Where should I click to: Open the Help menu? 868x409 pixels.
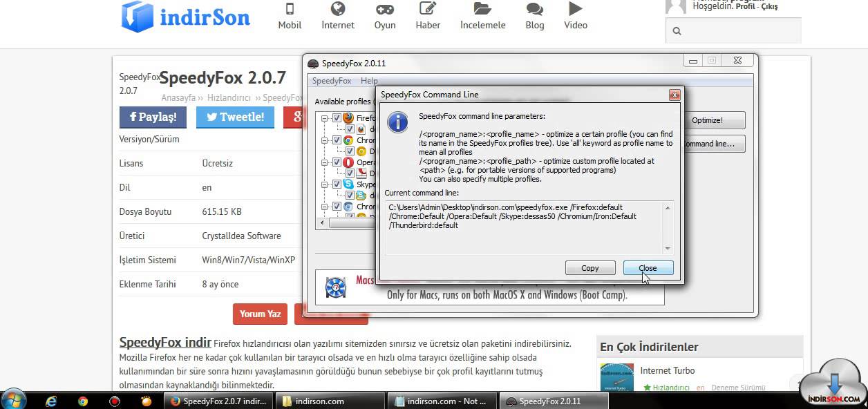pos(369,81)
